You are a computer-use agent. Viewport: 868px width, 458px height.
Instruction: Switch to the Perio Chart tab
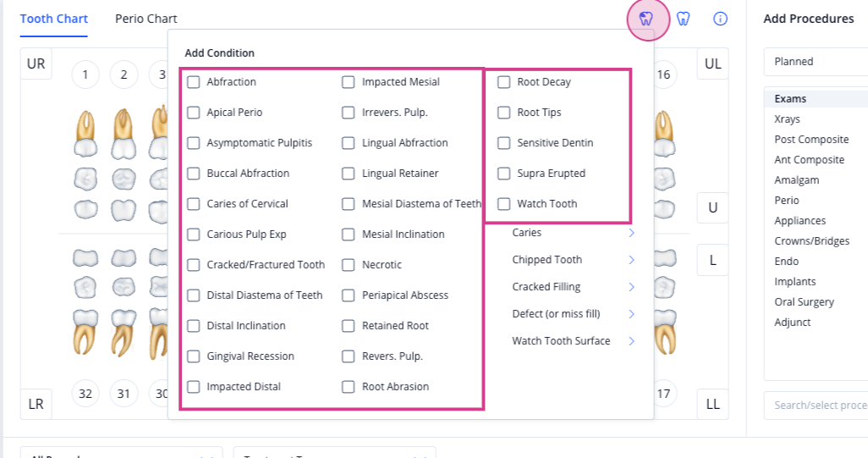146,19
